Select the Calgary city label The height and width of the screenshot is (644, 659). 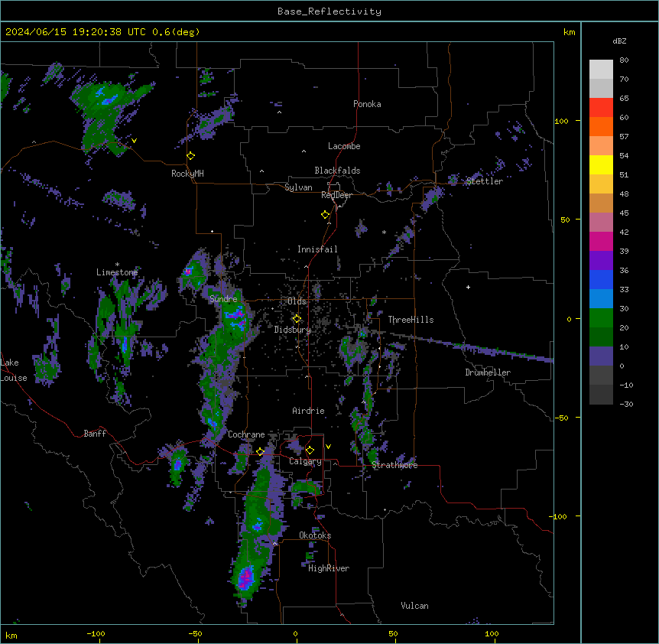point(305,461)
